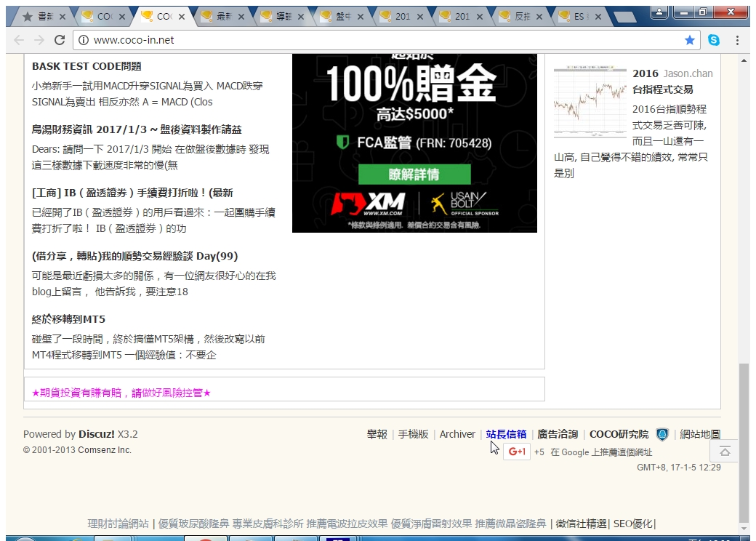756x541 pixels.
Task: Click the 站長信箱 footer link
Action: coord(506,434)
